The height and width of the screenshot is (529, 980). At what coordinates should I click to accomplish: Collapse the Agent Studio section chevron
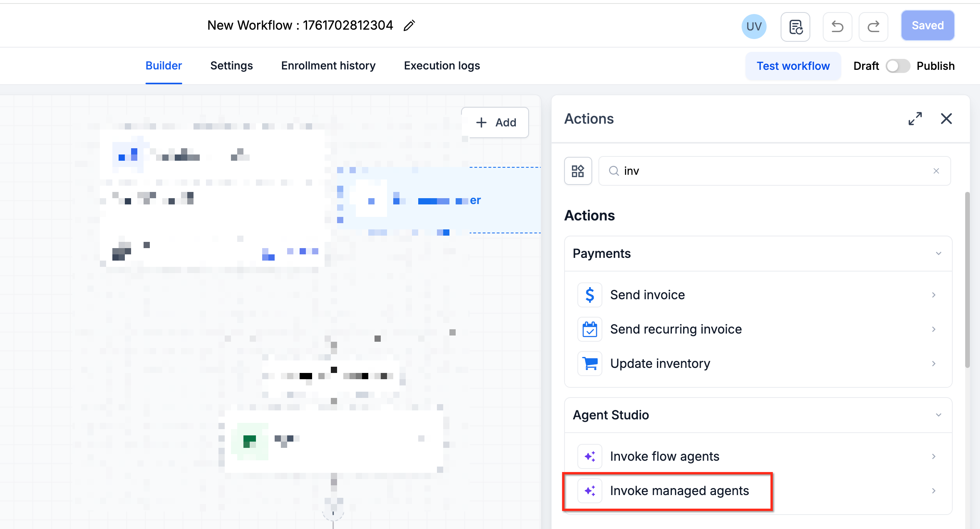tap(938, 415)
